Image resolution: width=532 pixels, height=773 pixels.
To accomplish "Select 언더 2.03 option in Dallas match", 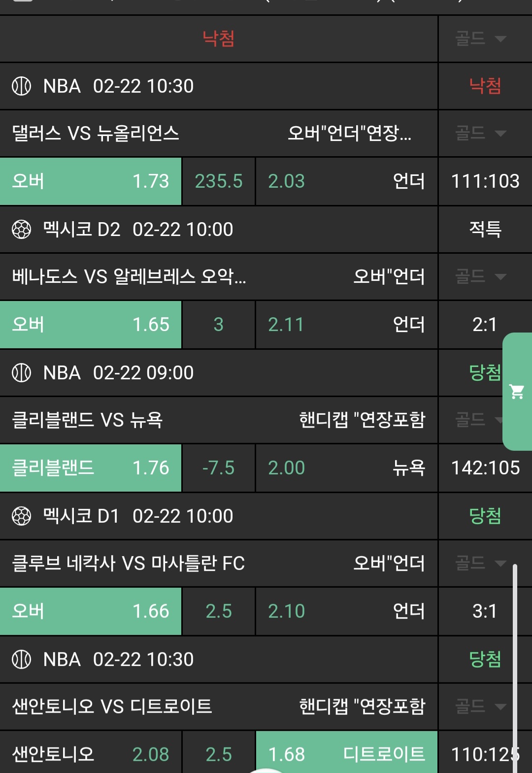I will 346,181.
